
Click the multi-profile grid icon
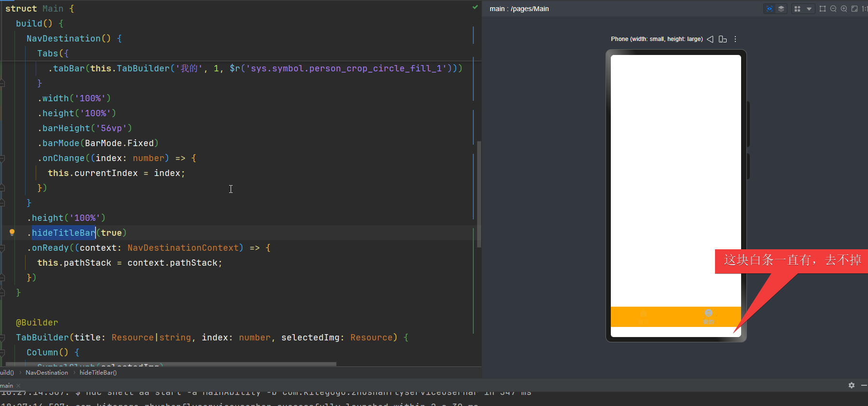click(797, 9)
